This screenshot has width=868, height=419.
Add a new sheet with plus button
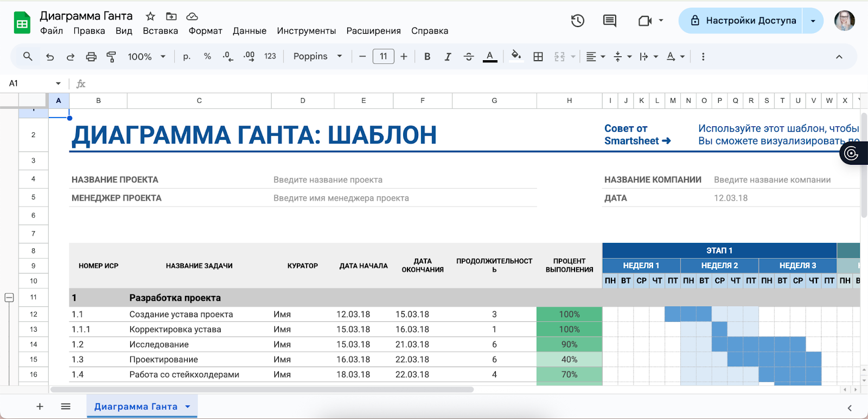[40, 407]
